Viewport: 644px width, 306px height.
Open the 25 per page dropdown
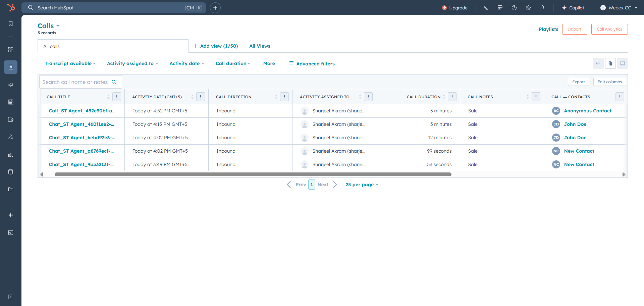[362, 185]
